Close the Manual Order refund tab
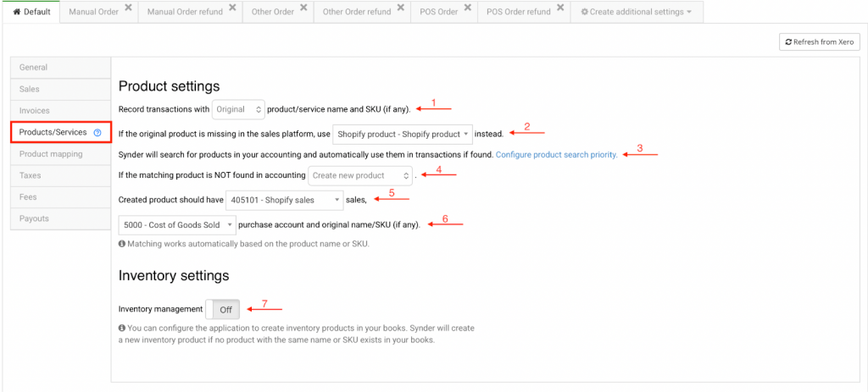 [232, 8]
